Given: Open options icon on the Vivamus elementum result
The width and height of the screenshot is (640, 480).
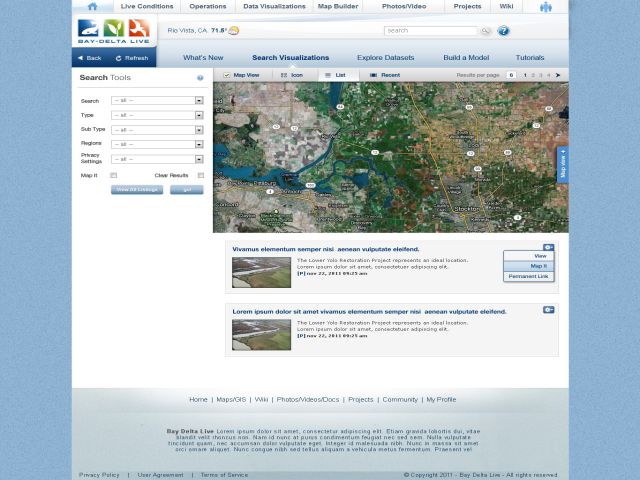Looking at the screenshot, I should (549, 247).
